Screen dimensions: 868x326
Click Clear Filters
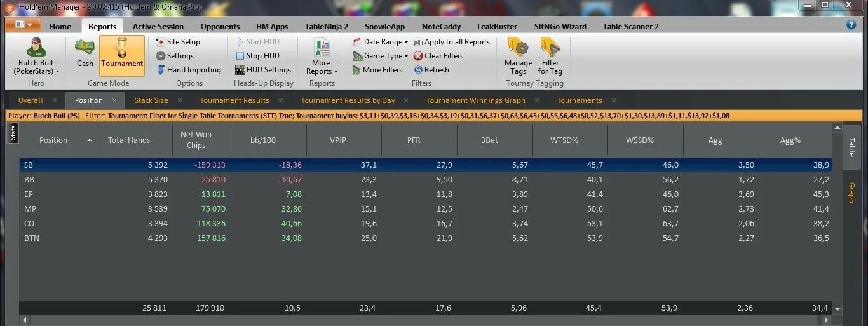(x=438, y=56)
